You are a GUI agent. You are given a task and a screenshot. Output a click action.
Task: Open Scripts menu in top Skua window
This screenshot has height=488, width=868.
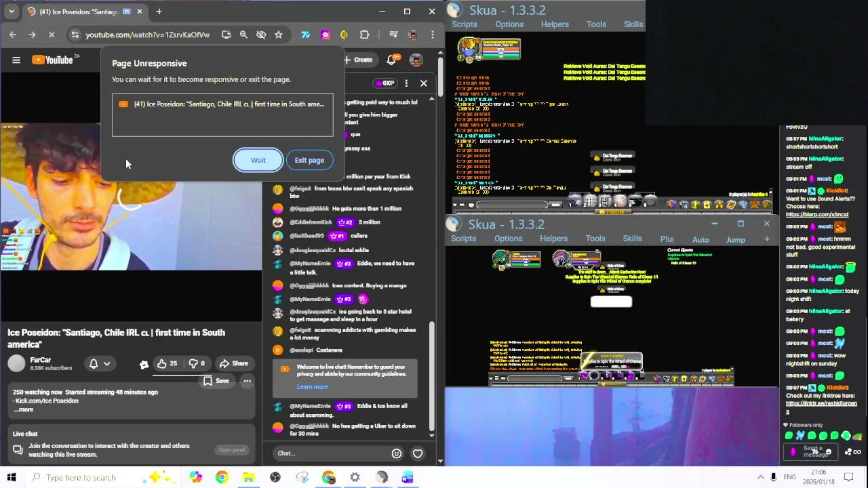[465, 24]
